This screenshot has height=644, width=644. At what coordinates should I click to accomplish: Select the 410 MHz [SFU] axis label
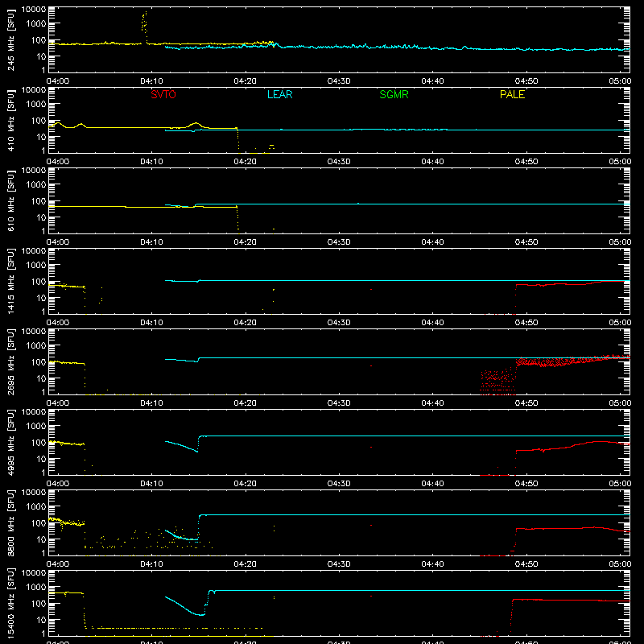click(x=11, y=120)
